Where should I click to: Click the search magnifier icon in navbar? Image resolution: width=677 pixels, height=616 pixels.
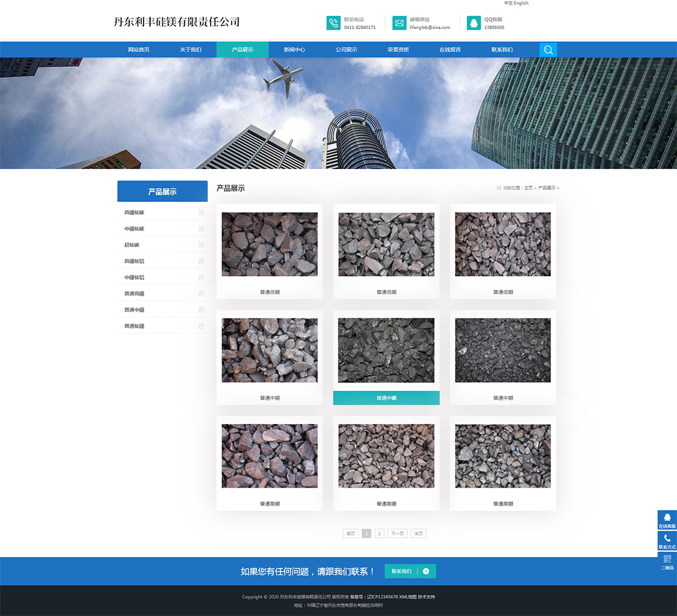(x=548, y=49)
